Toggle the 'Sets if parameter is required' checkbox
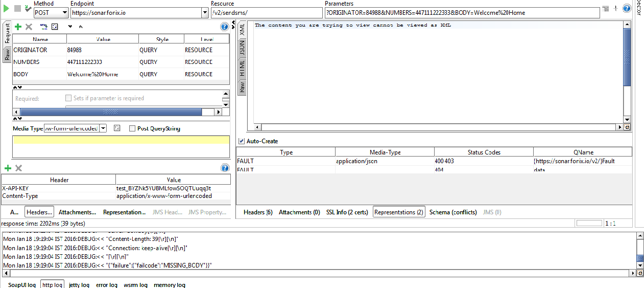Viewport: 644px width, 288px height. tap(69, 98)
